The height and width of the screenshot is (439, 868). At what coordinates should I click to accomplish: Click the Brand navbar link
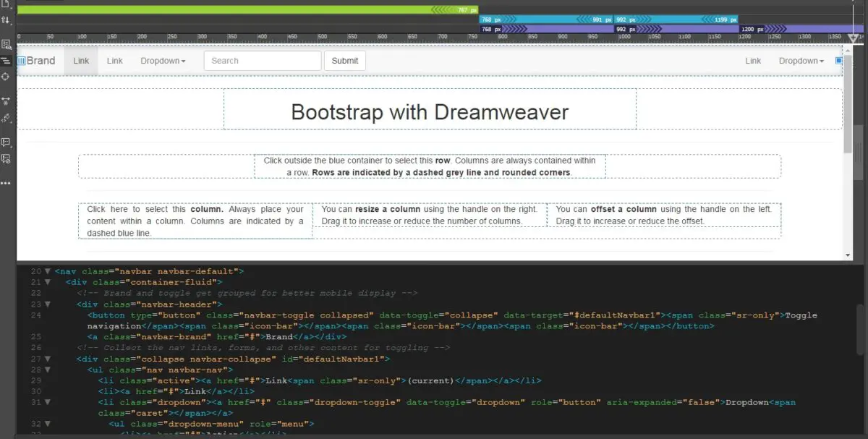(41, 61)
